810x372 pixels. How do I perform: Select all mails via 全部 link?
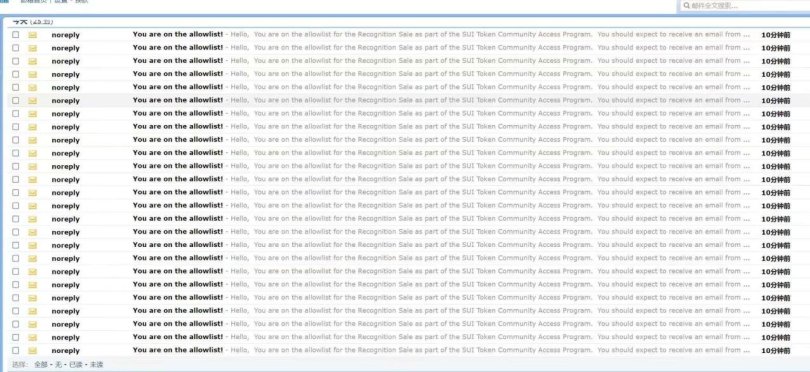coord(40,364)
